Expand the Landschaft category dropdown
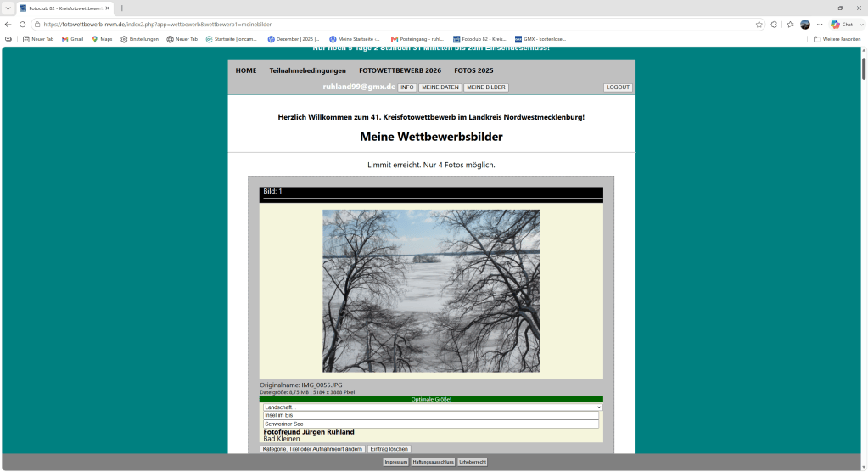Image resolution: width=868 pixels, height=472 pixels. click(x=433, y=407)
